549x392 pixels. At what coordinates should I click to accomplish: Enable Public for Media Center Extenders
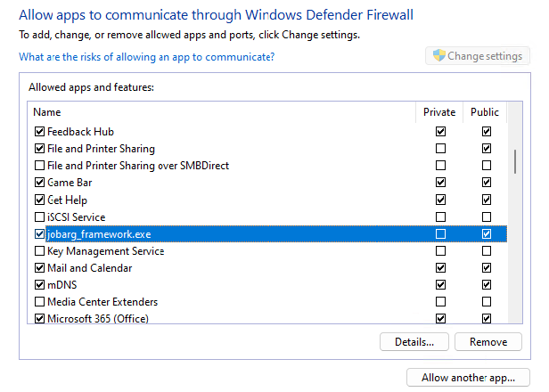tap(487, 302)
